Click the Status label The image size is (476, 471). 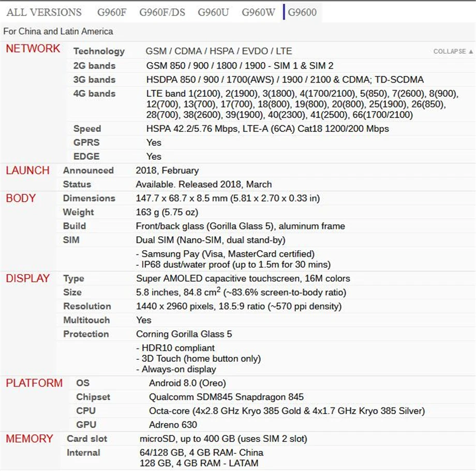[x=77, y=185]
